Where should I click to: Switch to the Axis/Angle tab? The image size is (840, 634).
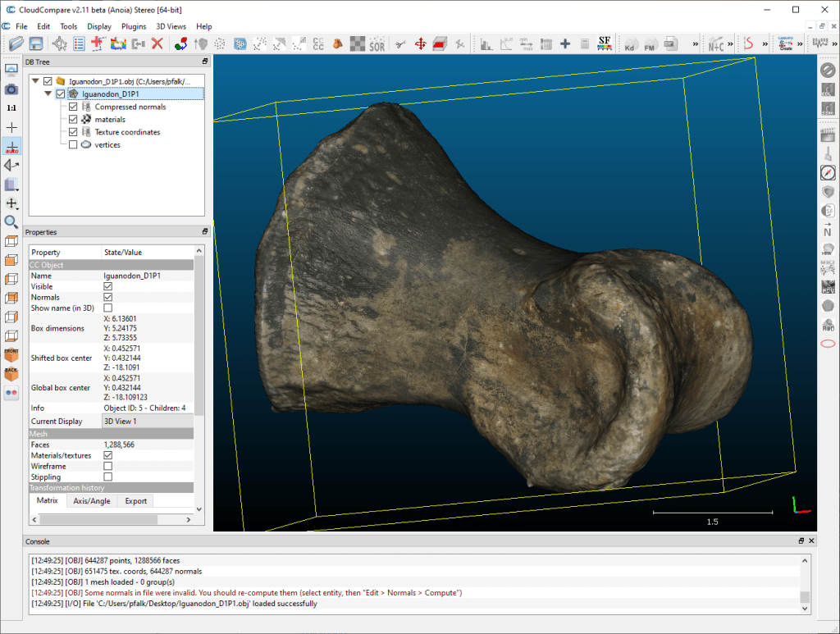point(91,500)
